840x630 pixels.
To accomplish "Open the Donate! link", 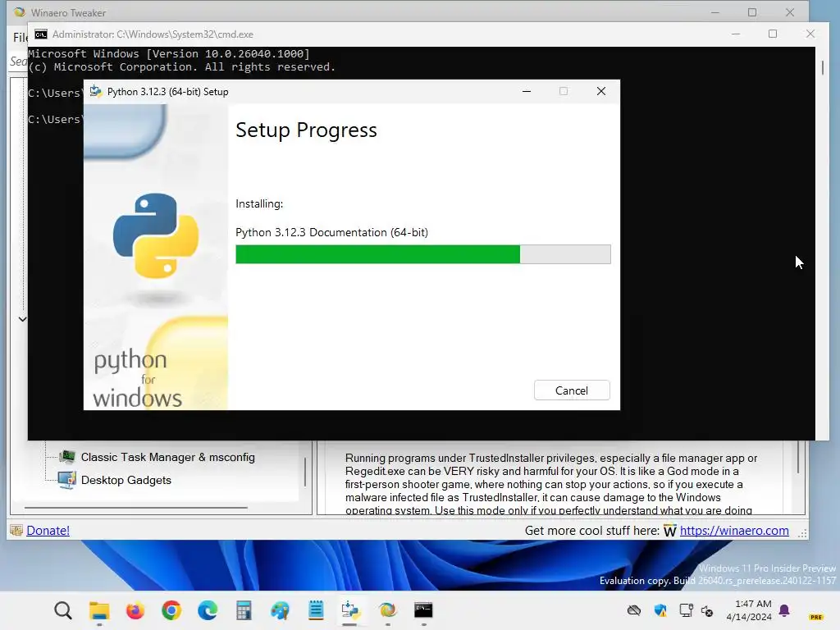I will (x=48, y=531).
